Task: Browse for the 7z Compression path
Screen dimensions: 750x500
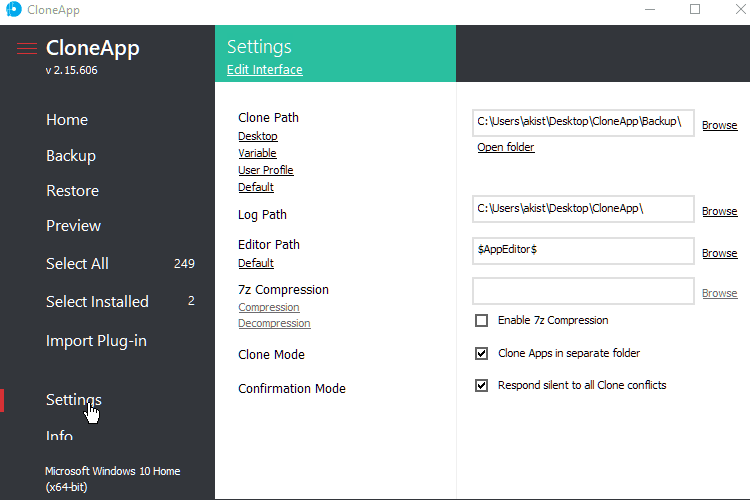Action: (x=720, y=293)
